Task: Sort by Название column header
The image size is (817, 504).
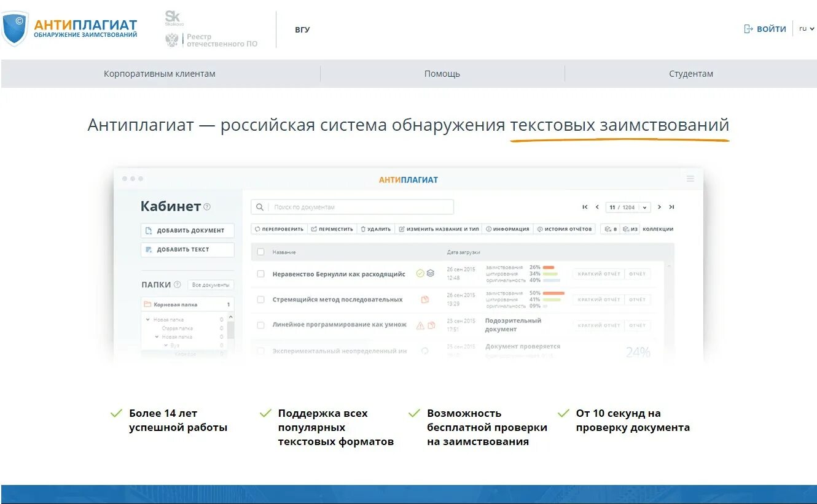Action: [x=284, y=252]
